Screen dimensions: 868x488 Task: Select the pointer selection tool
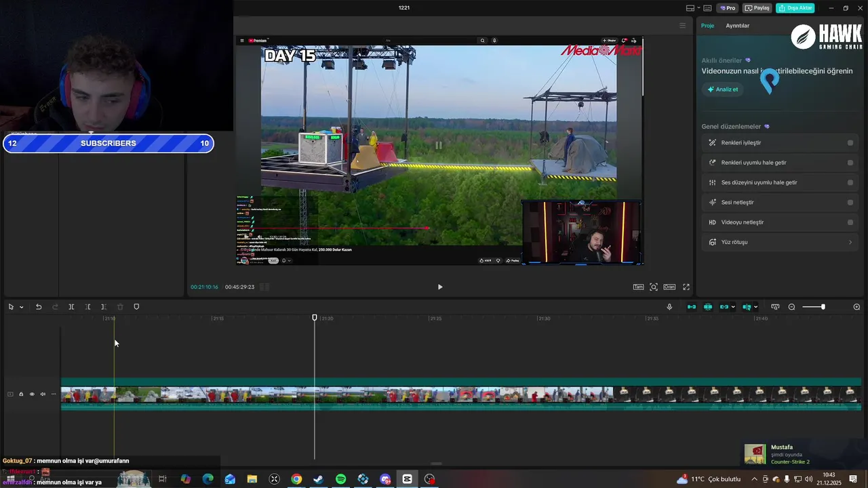[x=11, y=307]
